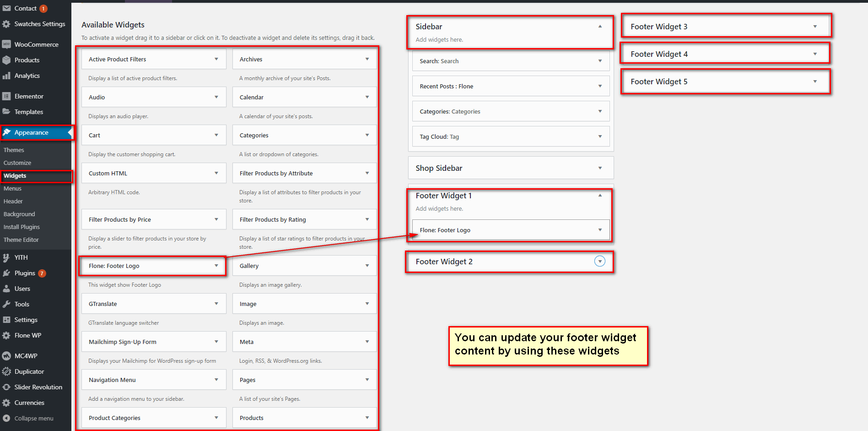
Task: Click the Plugins update count badge
Action: (42, 273)
